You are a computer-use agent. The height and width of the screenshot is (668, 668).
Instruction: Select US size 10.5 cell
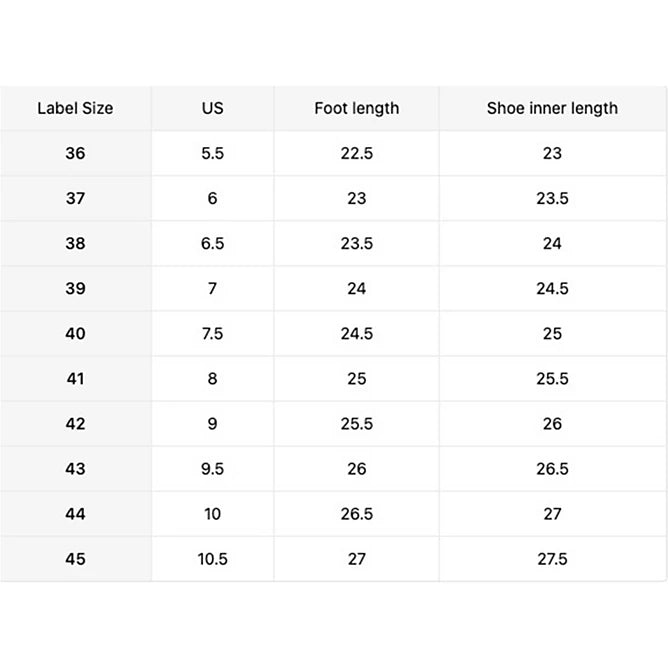pyautogui.click(x=213, y=559)
